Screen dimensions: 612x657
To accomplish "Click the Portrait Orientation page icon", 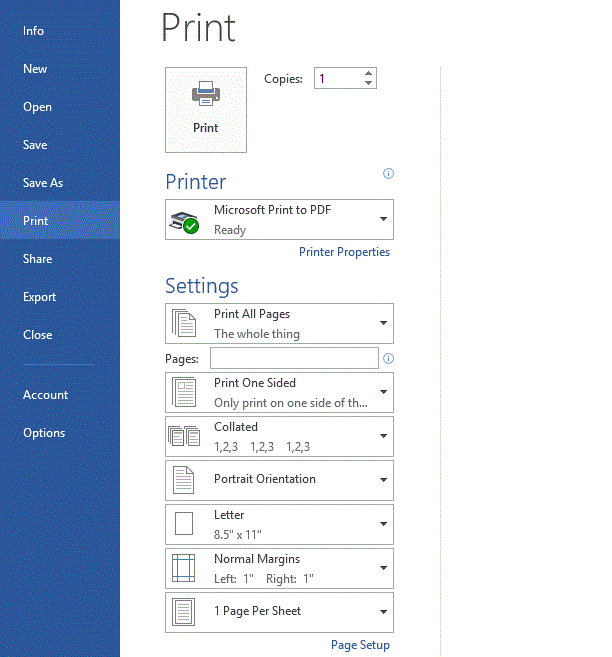I will coord(183,480).
